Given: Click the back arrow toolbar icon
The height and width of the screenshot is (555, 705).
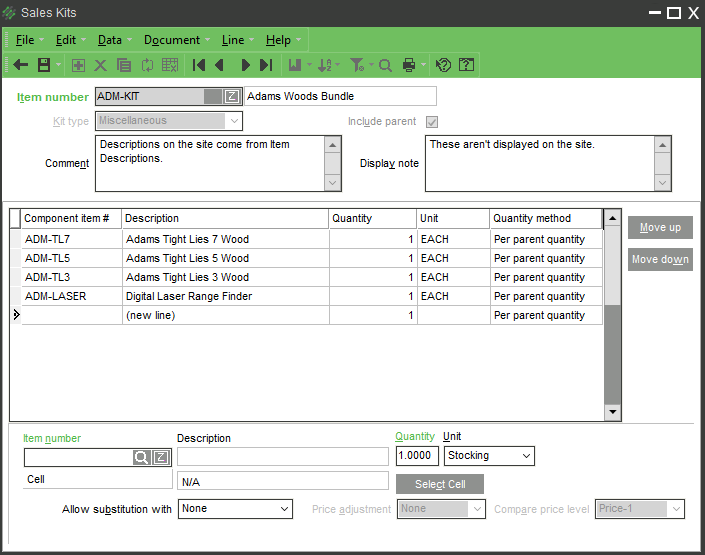Looking at the screenshot, I should (x=21, y=65).
